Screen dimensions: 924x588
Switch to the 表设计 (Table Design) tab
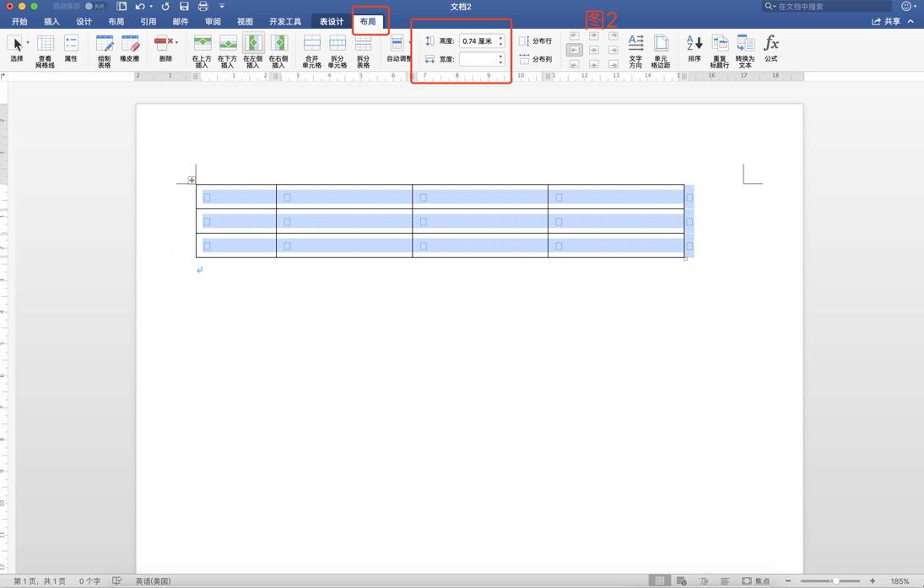[x=331, y=21]
